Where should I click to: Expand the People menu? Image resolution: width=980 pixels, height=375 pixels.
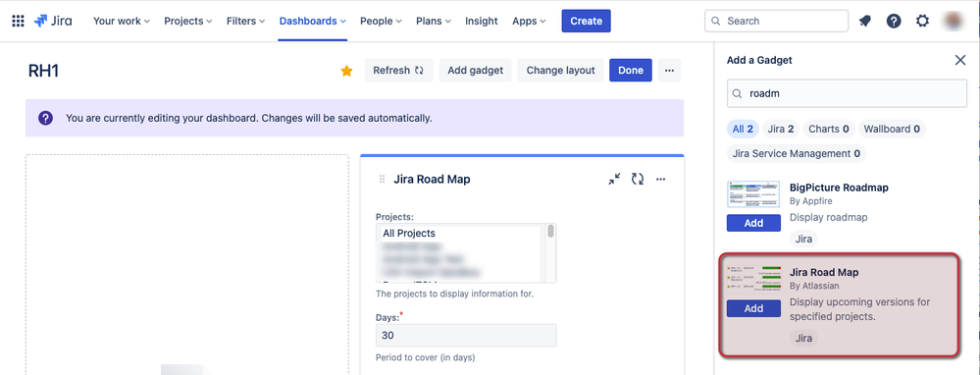[x=381, y=21]
